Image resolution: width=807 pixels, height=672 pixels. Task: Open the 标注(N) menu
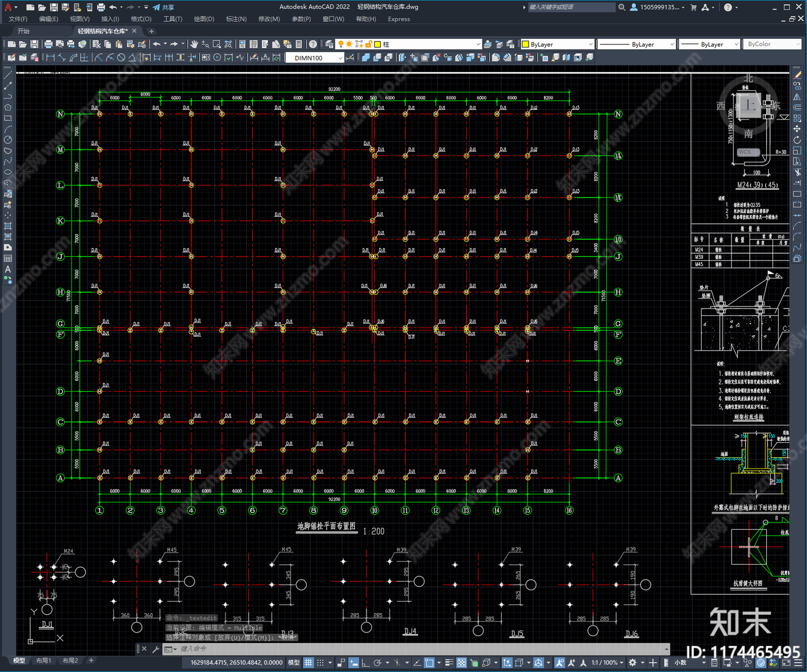[236, 19]
